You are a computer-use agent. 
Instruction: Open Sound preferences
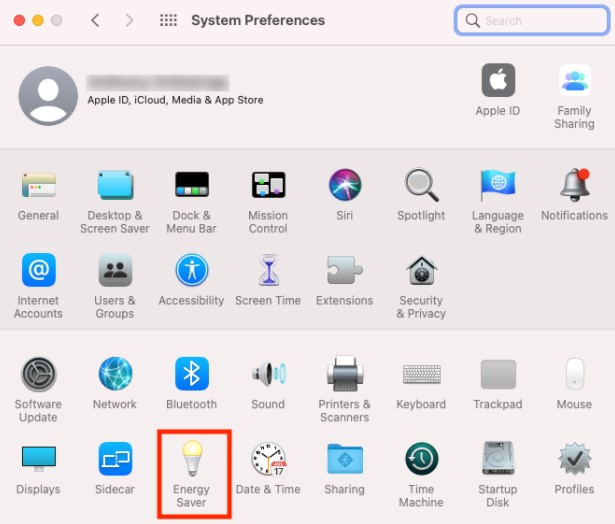[268, 374]
